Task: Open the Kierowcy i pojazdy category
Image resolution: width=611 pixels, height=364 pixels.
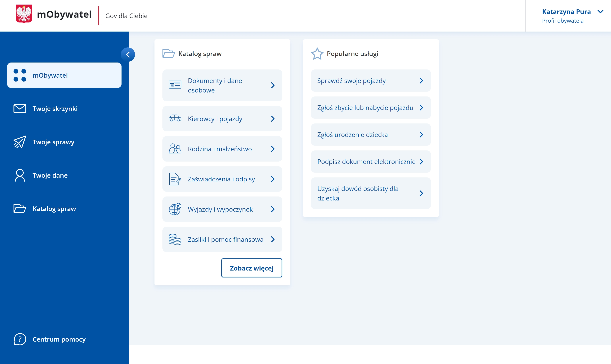Action: tap(222, 118)
